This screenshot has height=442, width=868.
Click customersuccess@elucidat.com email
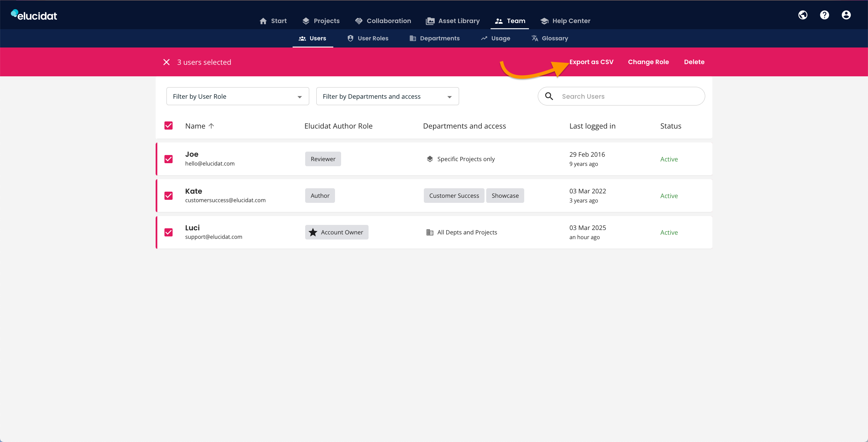pos(225,200)
